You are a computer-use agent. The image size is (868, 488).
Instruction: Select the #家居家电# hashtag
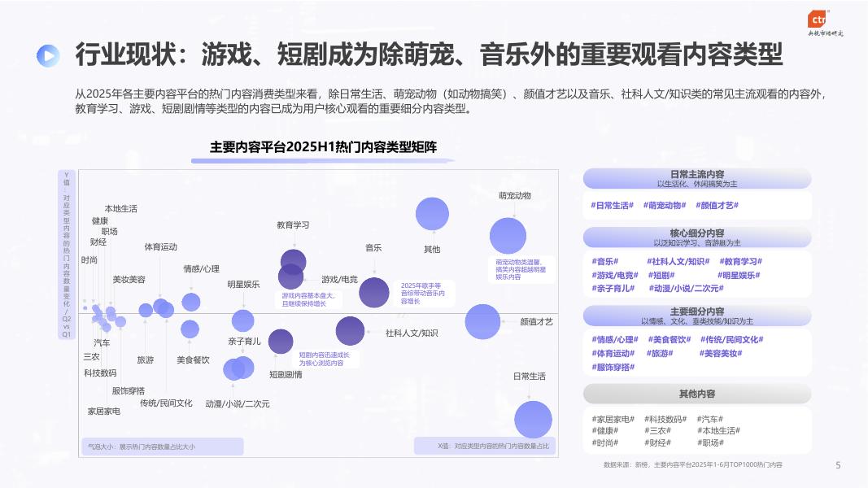[x=613, y=420]
